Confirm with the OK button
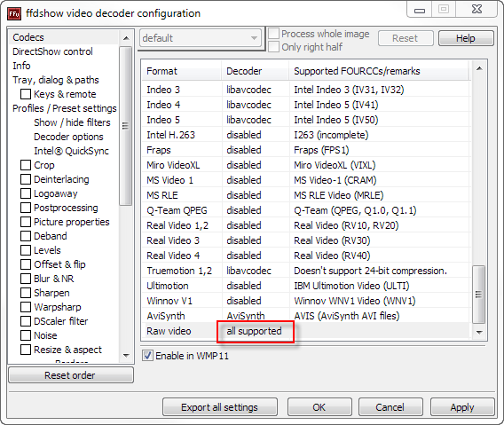This screenshot has height=425, width=504. tap(319, 407)
